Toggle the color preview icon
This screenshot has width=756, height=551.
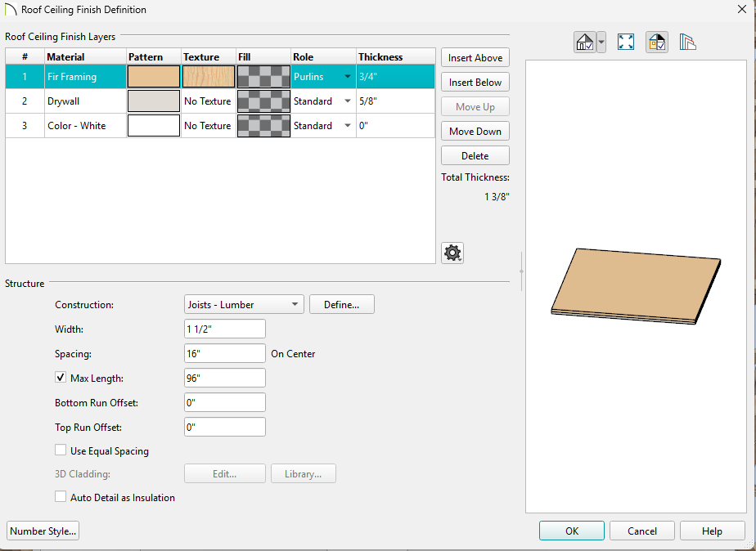coord(657,43)
